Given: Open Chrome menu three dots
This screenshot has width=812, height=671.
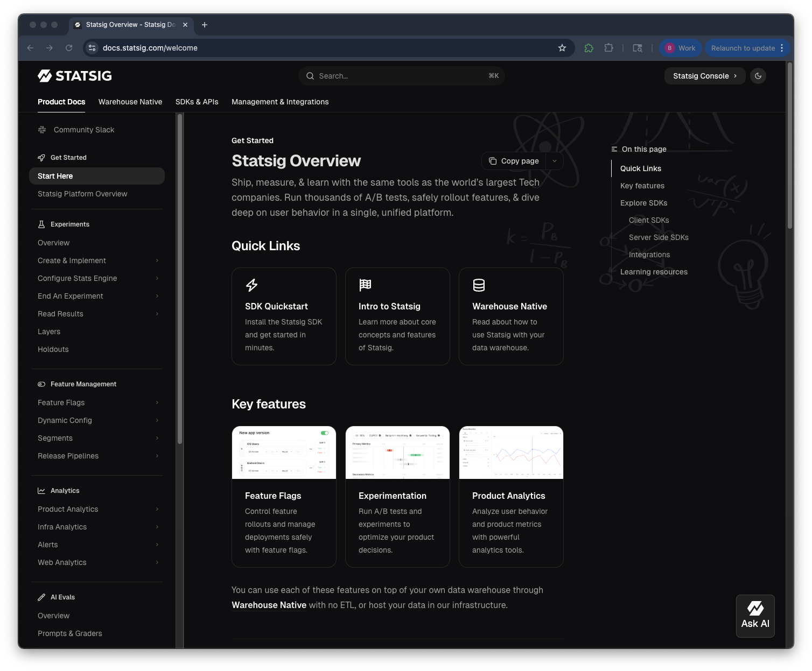Looking at the screenshot, I should pyautogui.click(x=782, y=48).
